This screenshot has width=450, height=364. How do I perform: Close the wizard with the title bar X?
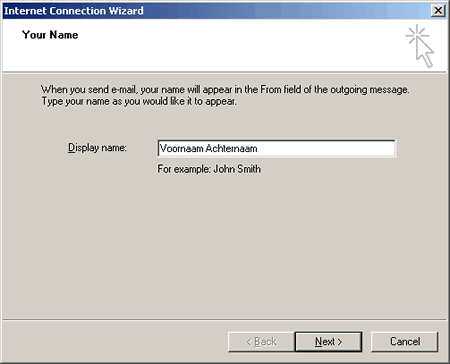tap(438, 11)
